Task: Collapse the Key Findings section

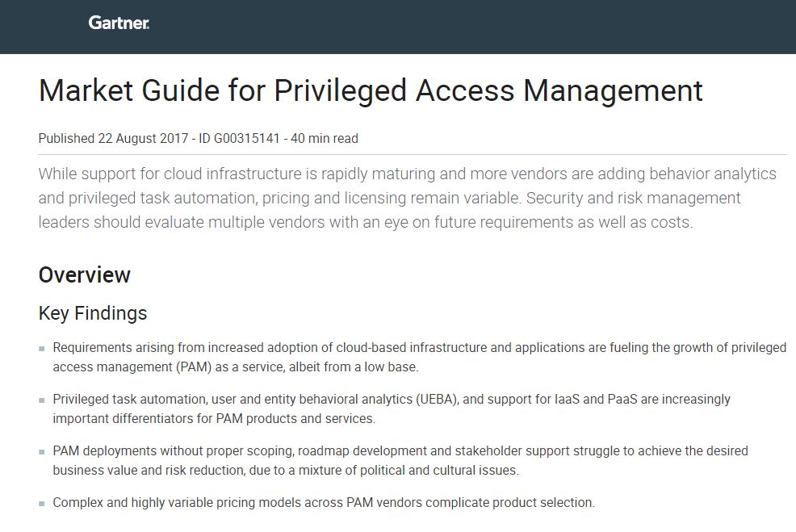Action: 92,313
